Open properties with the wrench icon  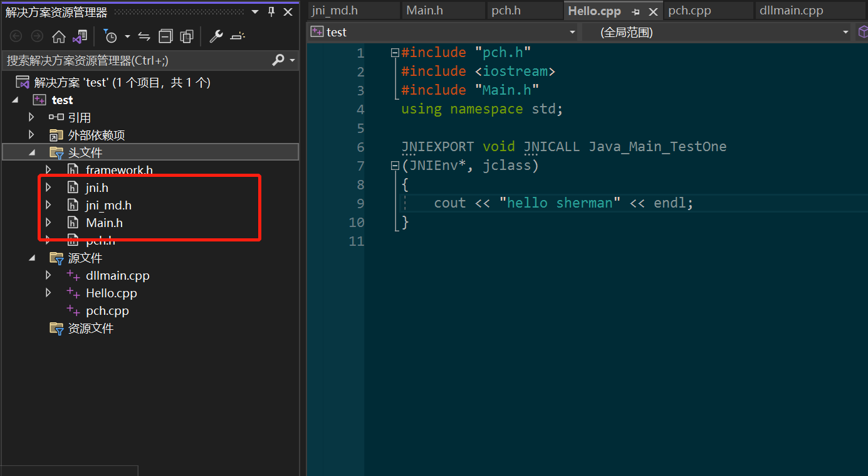(216, 36)
